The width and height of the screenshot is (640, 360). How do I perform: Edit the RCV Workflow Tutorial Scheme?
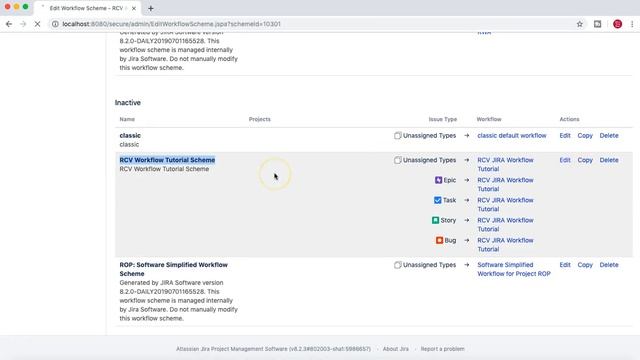pyautogui.click(x=565, y=160)
